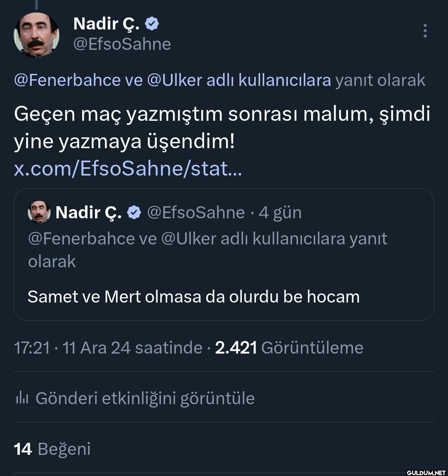Image resolution: width=448 pixels, height=476 pixels.
Task: Open the Nadir Ç. display name at top
Action: 106,24
